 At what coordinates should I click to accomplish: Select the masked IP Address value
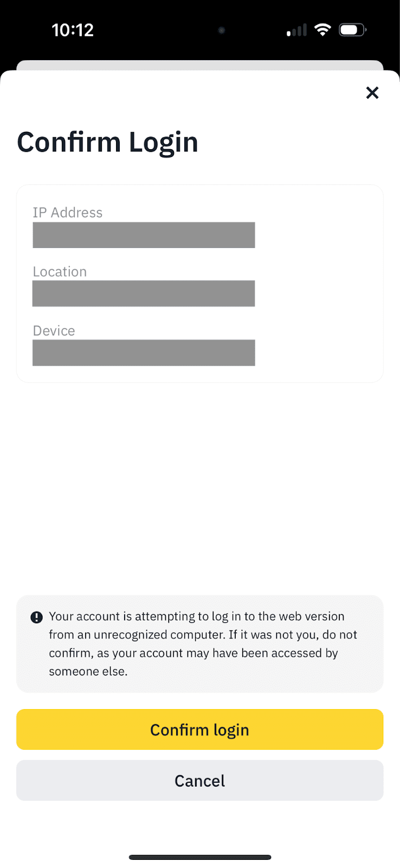(143, 235)
